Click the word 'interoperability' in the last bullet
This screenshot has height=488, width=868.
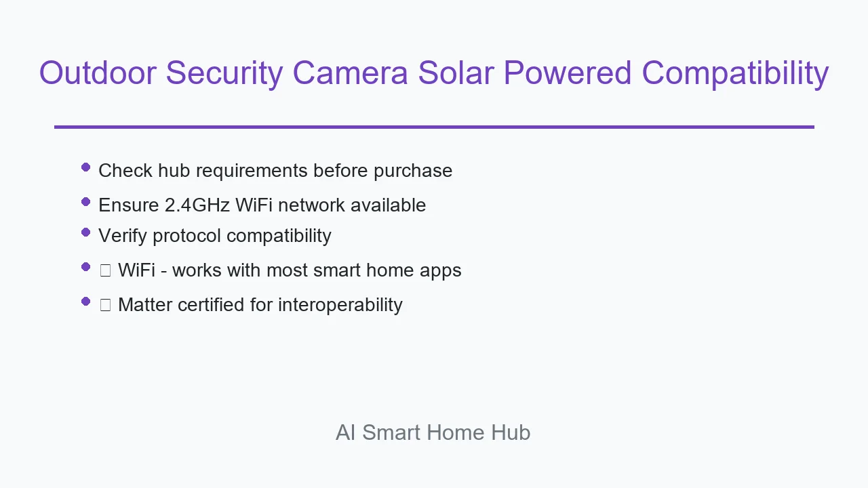[340, 305]
